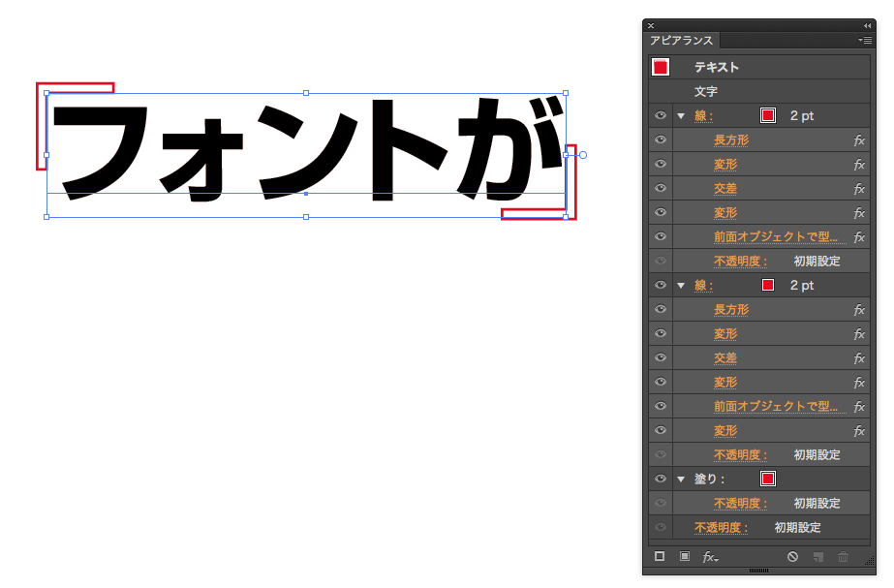Open 不透明度 link under the 塗り fill
This screenshot has height=588, width=894.
[741, 504]
